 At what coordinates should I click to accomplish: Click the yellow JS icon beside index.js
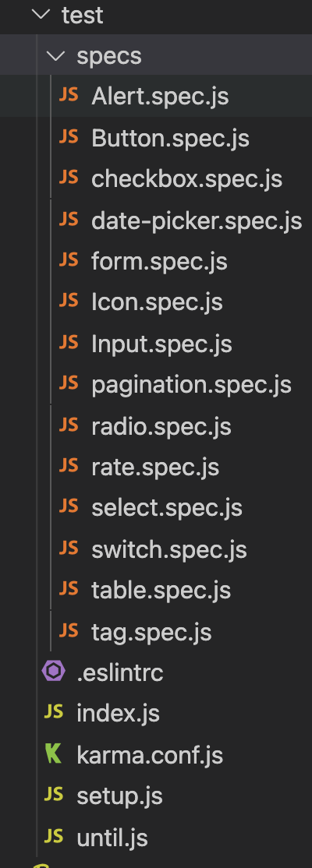point(54,712)
